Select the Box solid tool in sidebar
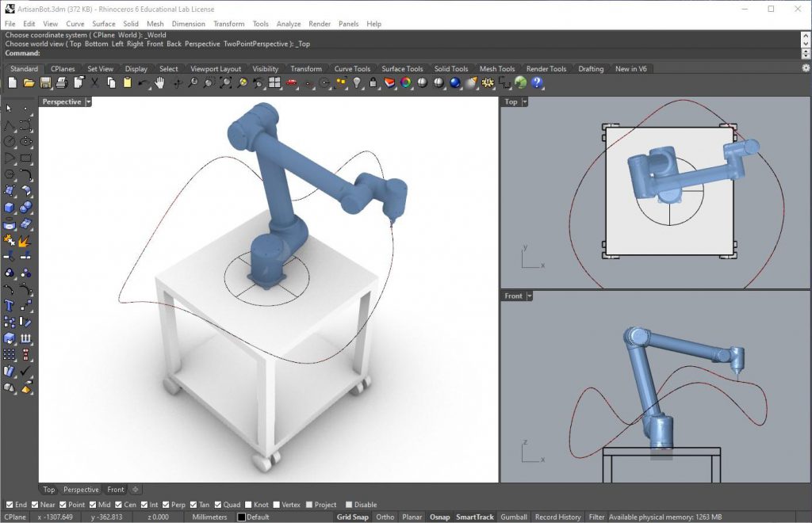This screenshot has height=523, width=812. tap(9, 208)
